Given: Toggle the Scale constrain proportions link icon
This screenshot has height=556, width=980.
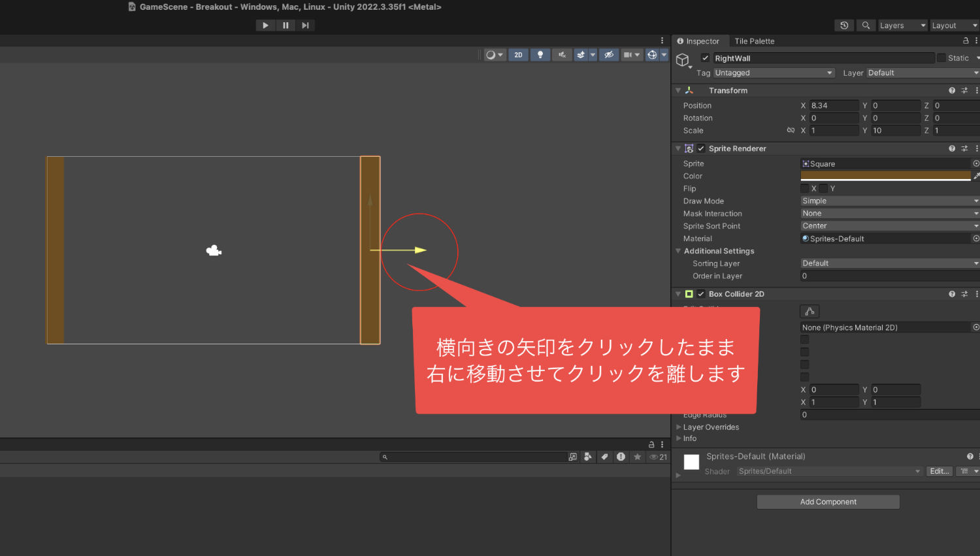Looking at the screenshot, I should [791, 131].
